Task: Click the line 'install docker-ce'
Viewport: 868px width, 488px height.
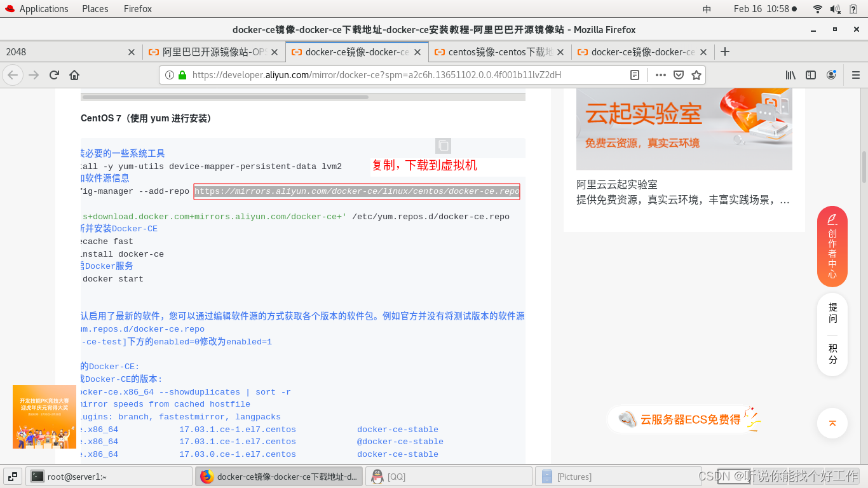Action: click(x=119, y=254)
